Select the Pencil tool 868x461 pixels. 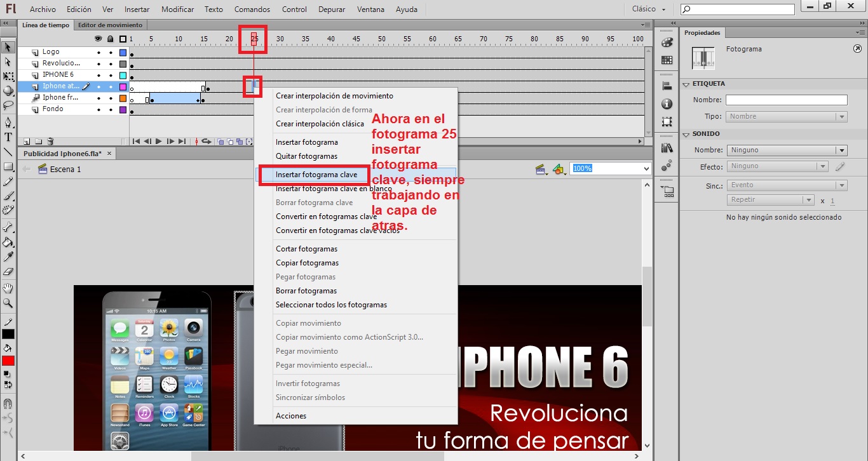pyautogui.click(x=8, y=182)
